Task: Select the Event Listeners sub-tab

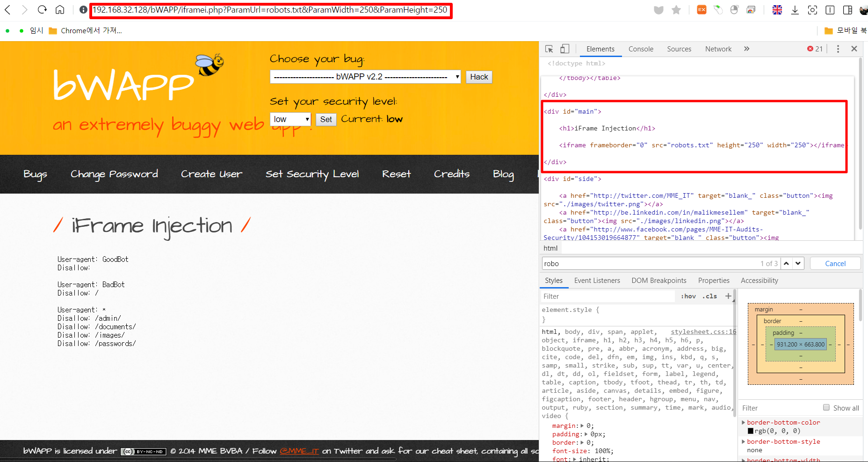Action: point(597,281)
